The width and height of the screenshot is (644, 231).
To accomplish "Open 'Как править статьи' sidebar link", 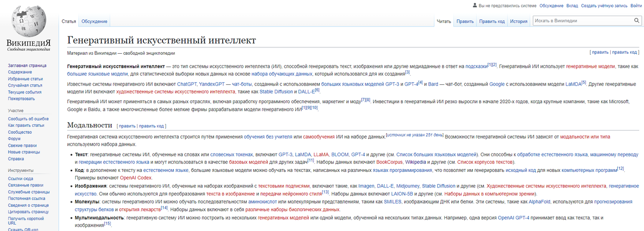I will pos(26,125).
